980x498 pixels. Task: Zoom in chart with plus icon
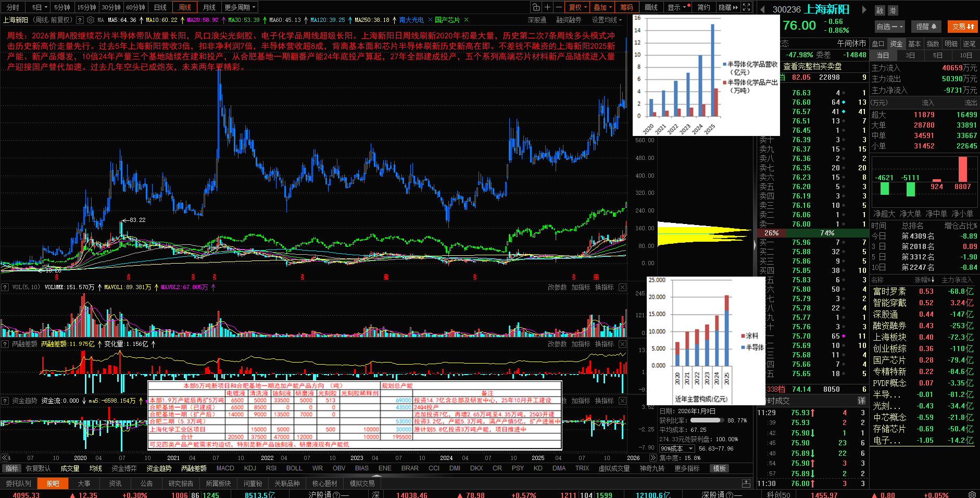(x=547, y=7)
